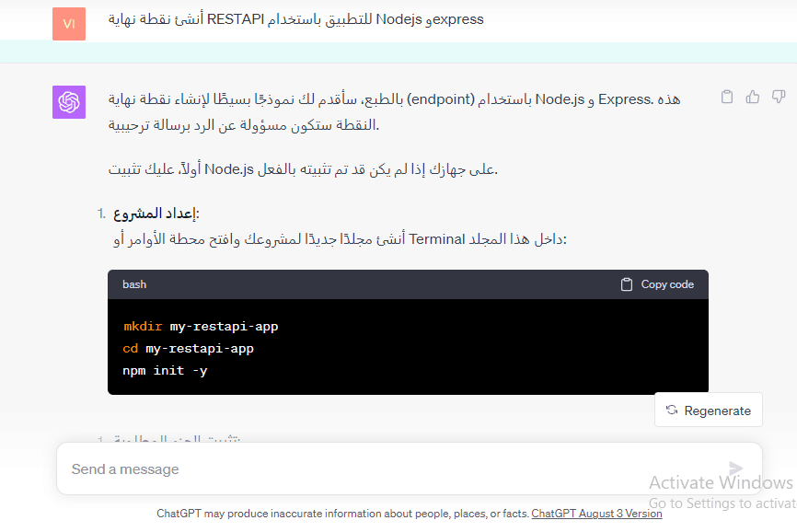Click the line mentioning Terminal
This screenshot has height=532, width=797.
point(340,238)
